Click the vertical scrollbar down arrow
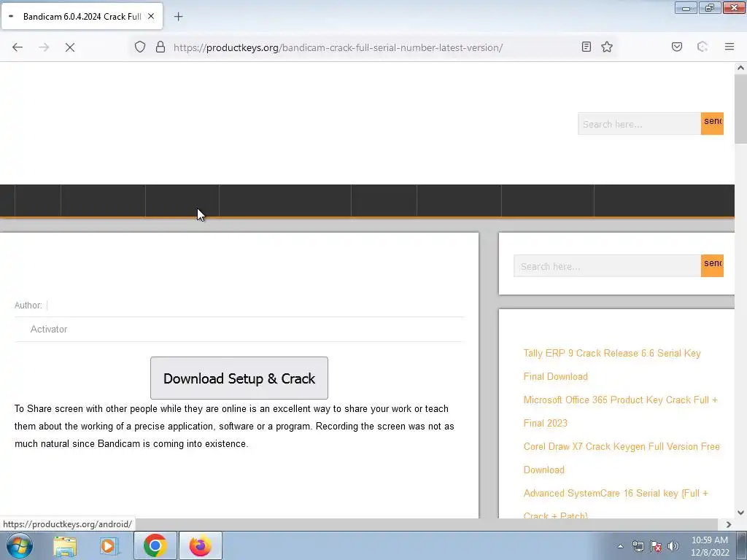747x560 pixels. 740,513
